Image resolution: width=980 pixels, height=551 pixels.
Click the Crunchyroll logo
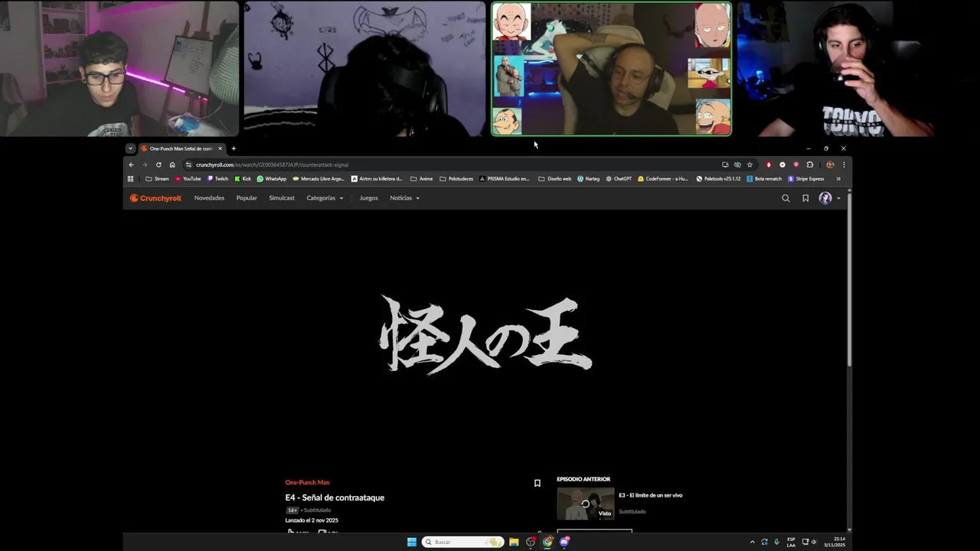(155, 198)
